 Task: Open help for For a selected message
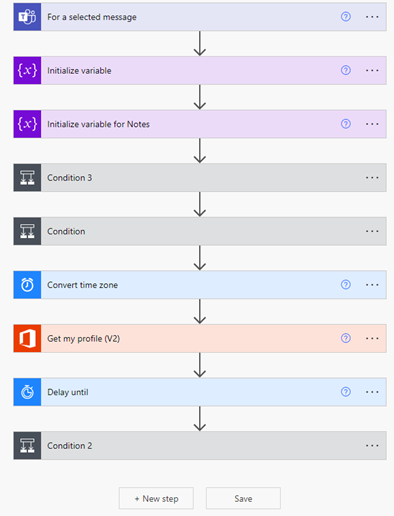click(346, 16)
